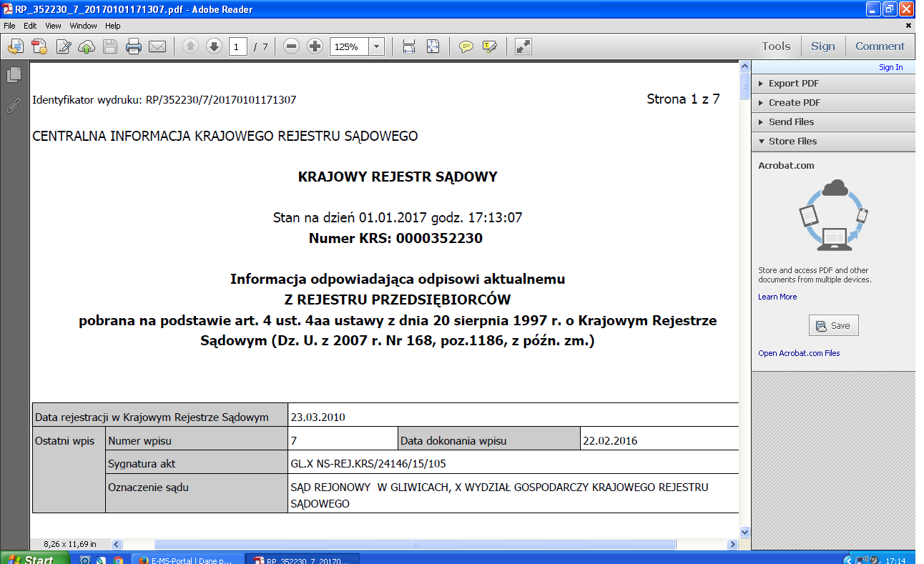
Task: Open the zoom level dropdown
Action: pyautogui.click(x=377, y=47)
